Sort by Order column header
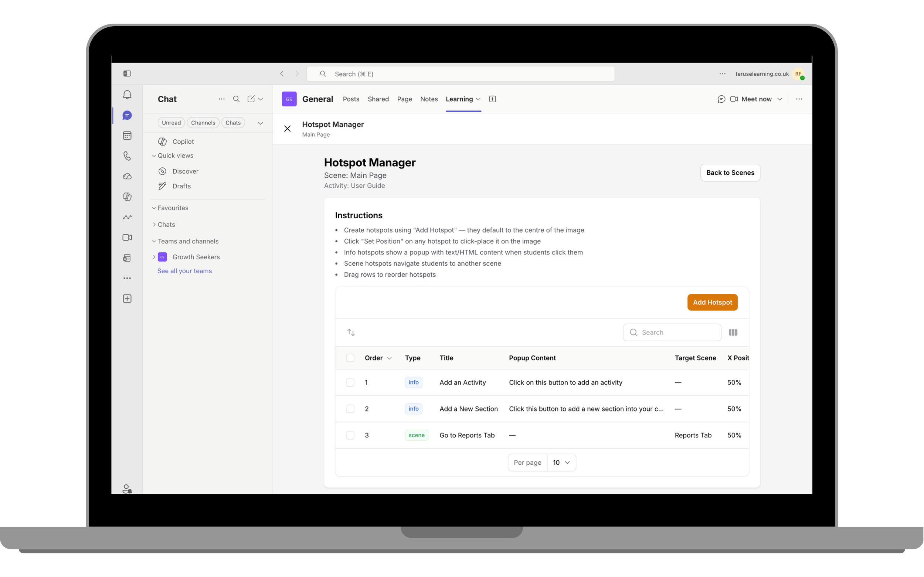This screenshot has width=924, height=577. click(x=378, y=358)
